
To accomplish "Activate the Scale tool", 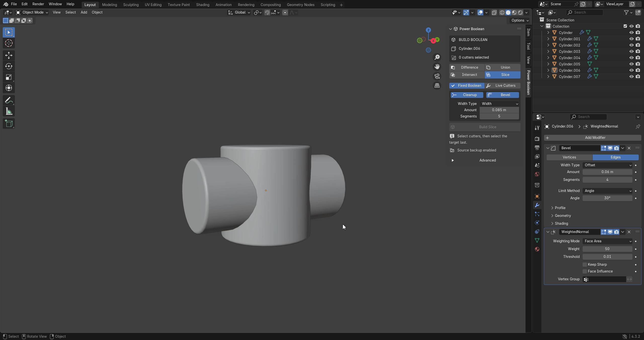I will click(x=9, y=77).
